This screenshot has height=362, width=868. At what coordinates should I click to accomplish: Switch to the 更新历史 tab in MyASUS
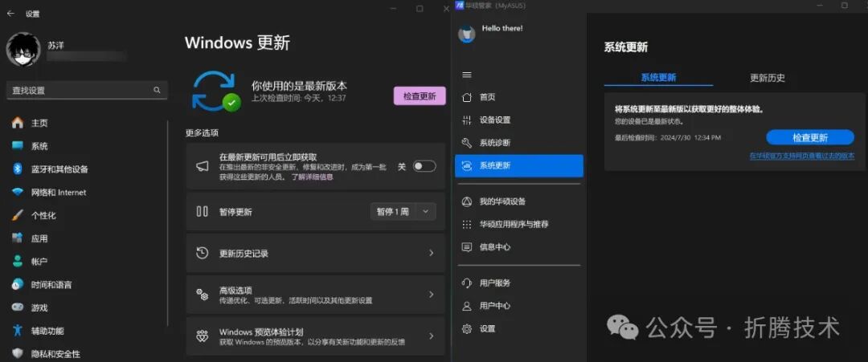[x=768, y=78]
